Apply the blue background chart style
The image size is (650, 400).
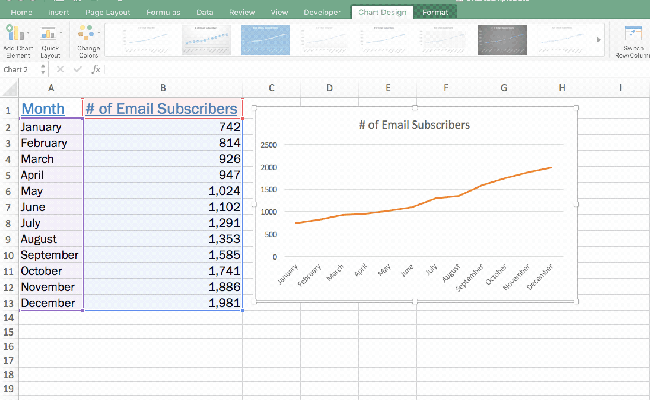[265, 40]
